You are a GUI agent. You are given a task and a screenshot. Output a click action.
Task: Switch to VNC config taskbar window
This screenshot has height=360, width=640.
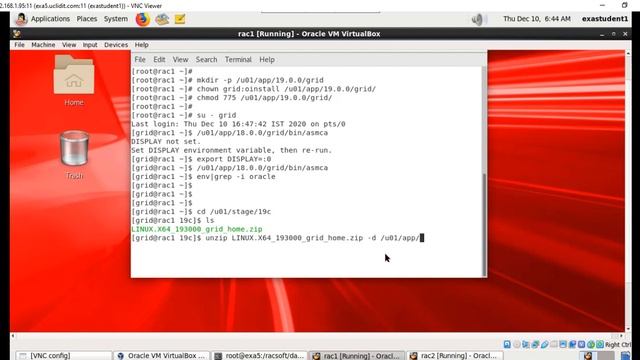[x=63, y=356]
